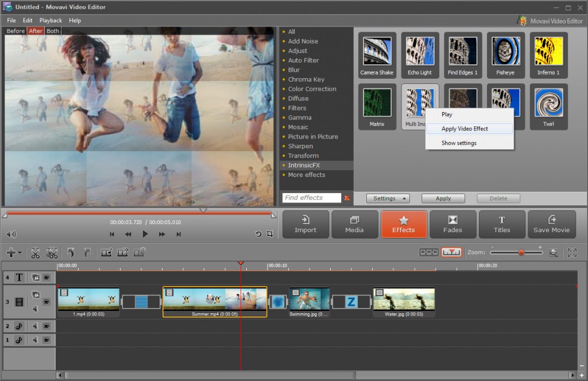Select the split clip scissors icon
Screen dimensions: 588x381
click(34, 253)
